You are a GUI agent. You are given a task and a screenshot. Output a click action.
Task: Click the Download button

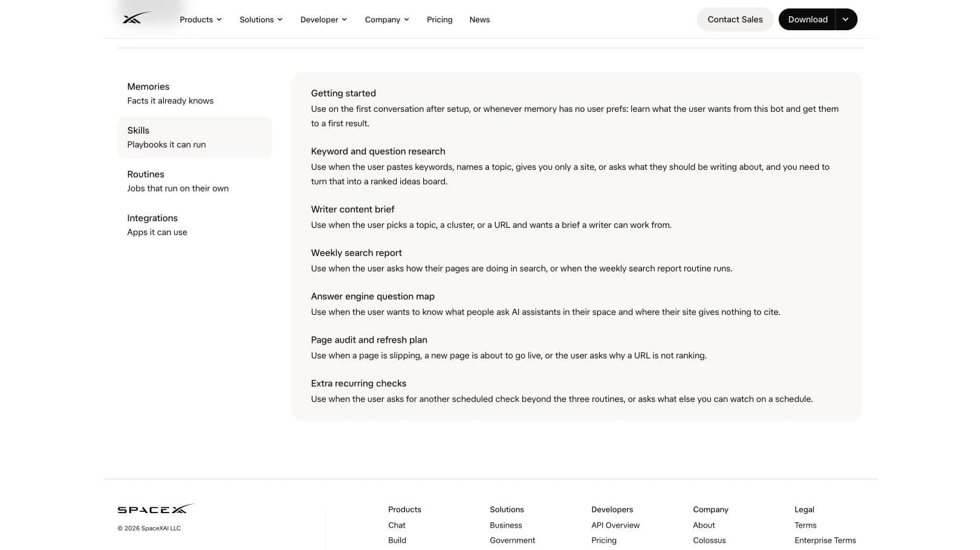pos(807,19)
